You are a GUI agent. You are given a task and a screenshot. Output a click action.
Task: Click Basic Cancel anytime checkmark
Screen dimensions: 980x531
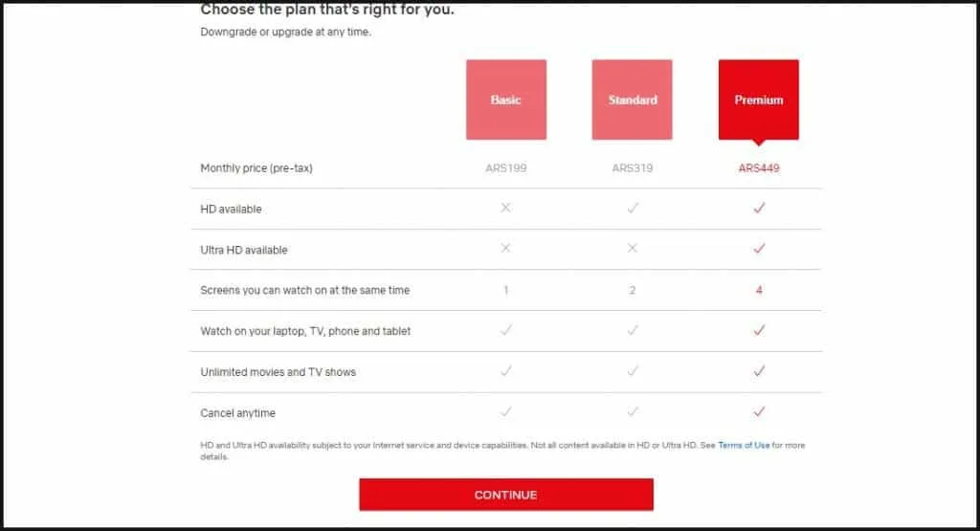pos(506,411)
